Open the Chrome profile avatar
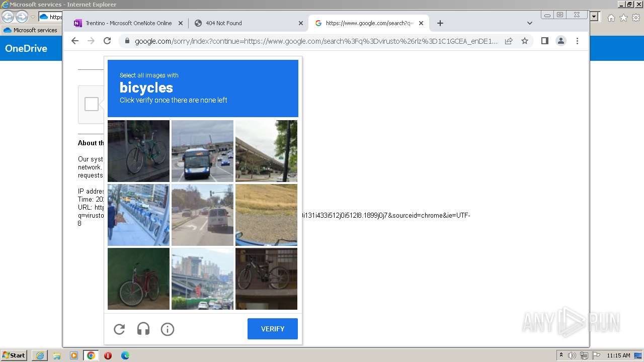 click(x=561, y=41)
